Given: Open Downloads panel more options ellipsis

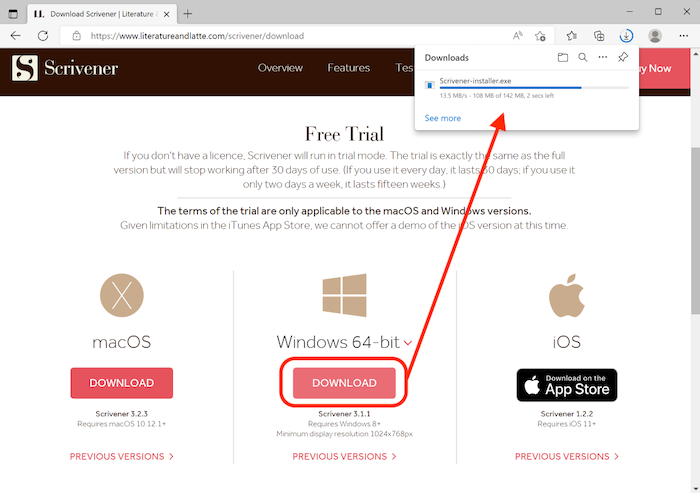Looking at the screenshot, I should click(603, 57).
